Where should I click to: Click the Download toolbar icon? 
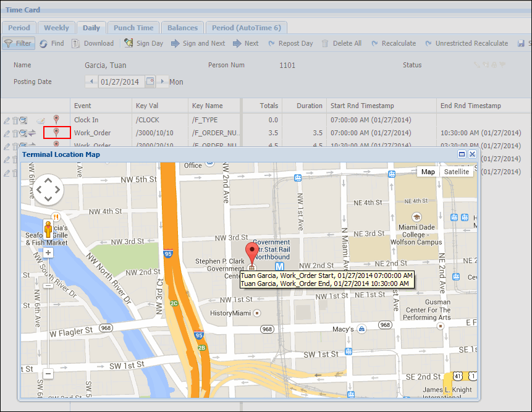coord(93,43)
